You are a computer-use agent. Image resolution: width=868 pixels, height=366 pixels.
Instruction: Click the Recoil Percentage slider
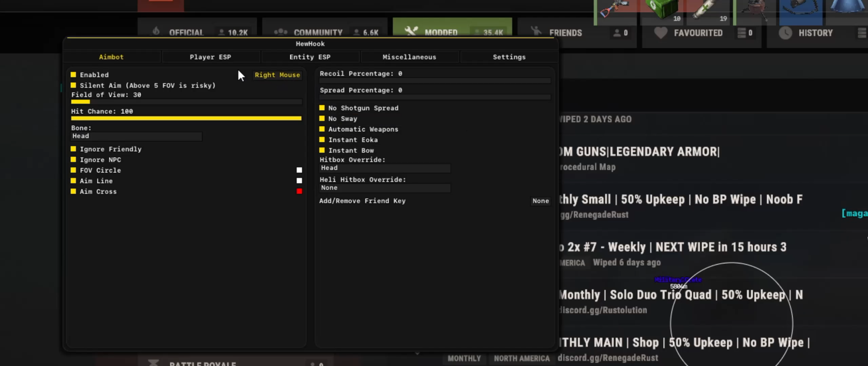pos(435,80)
